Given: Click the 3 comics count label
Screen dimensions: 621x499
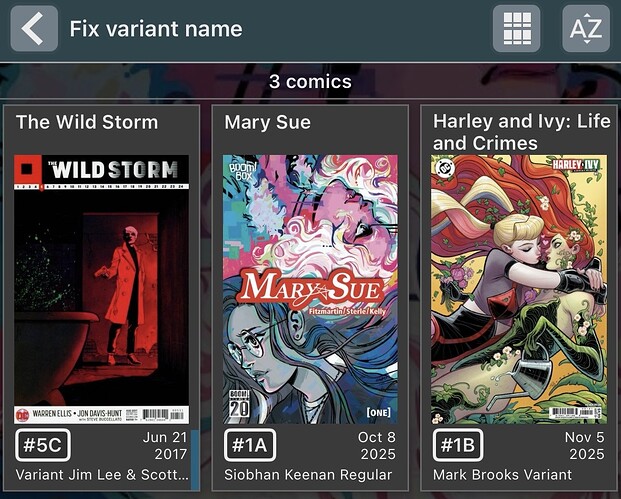Looking at the screenshot, I should click(x=310, y=82).
